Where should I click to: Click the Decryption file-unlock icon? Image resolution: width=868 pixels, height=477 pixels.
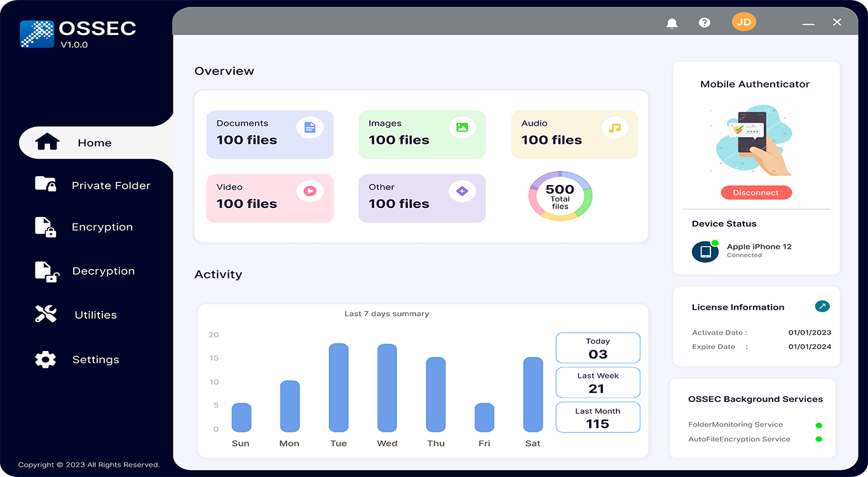[46, 271]
